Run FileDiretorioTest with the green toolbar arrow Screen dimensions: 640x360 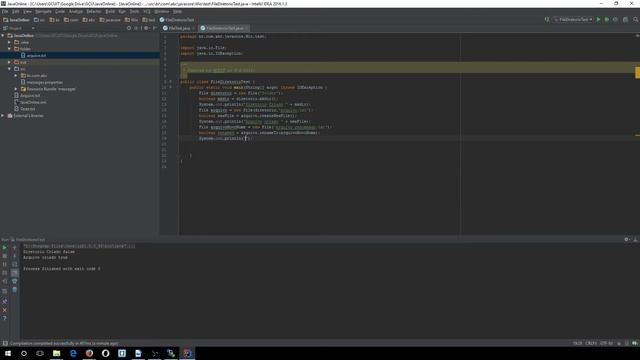click(x=598, y=20)
